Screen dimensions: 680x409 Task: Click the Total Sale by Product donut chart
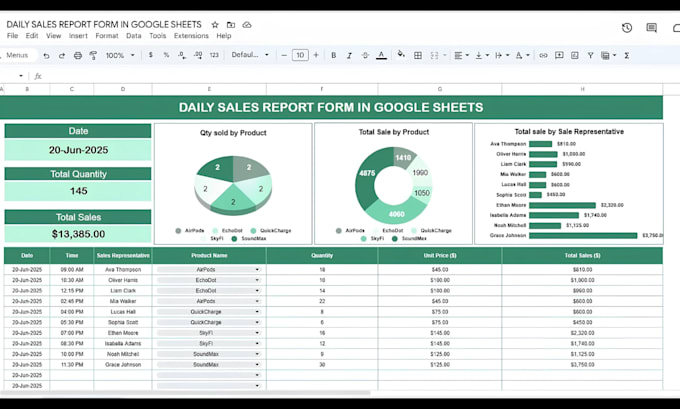pyautogui.click(x=393, y=184)
